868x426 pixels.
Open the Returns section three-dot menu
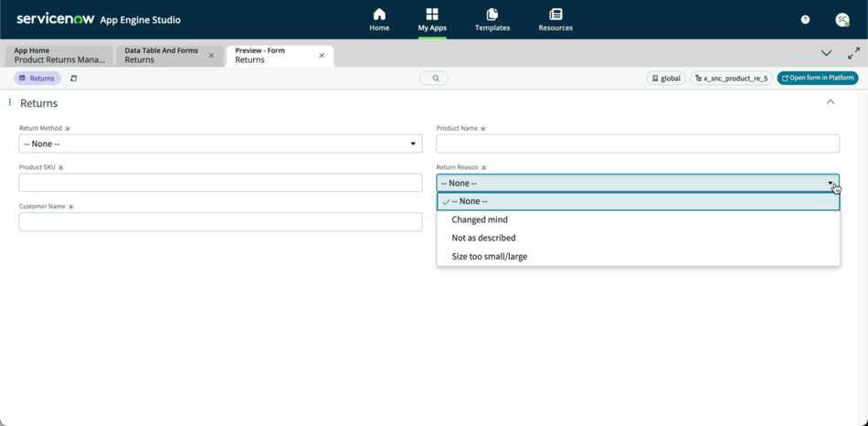[10, 102]
